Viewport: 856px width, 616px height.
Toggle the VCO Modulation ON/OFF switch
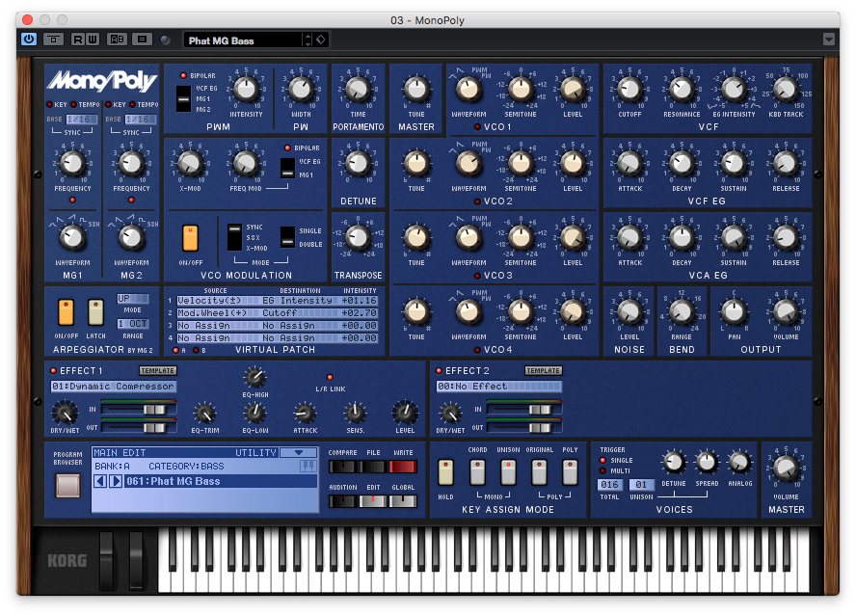point(190,238)
